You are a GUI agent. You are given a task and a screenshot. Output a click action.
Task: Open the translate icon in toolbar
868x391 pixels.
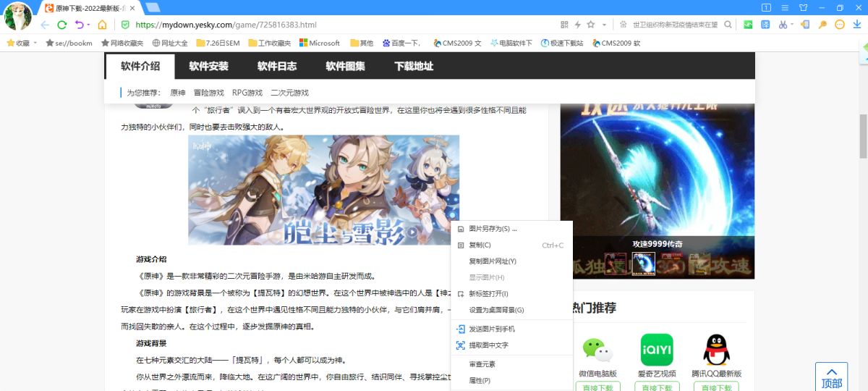point(765,25)
